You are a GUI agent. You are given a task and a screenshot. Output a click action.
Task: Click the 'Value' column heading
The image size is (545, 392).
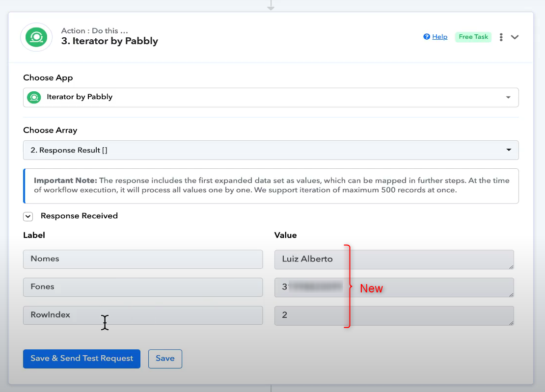coord(285,235)
